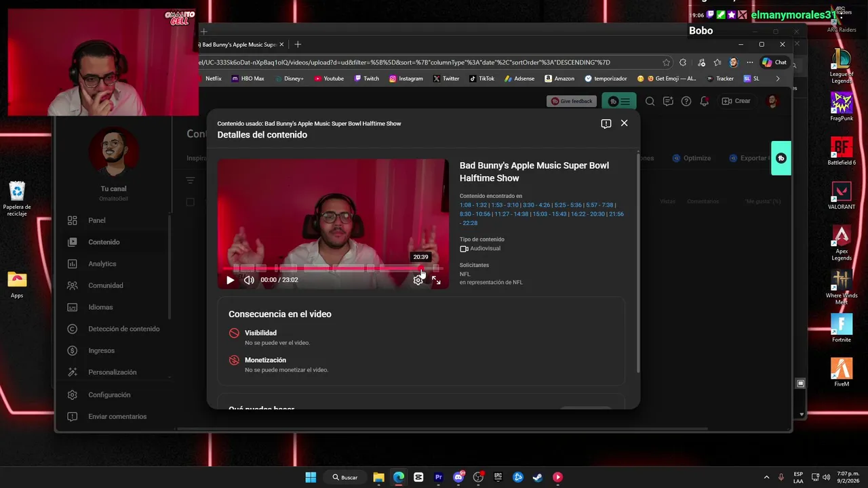Select the checkbox in content table header
Viewport: 868px width, 488px height.
pyautogui.click(x=191, y=202)
